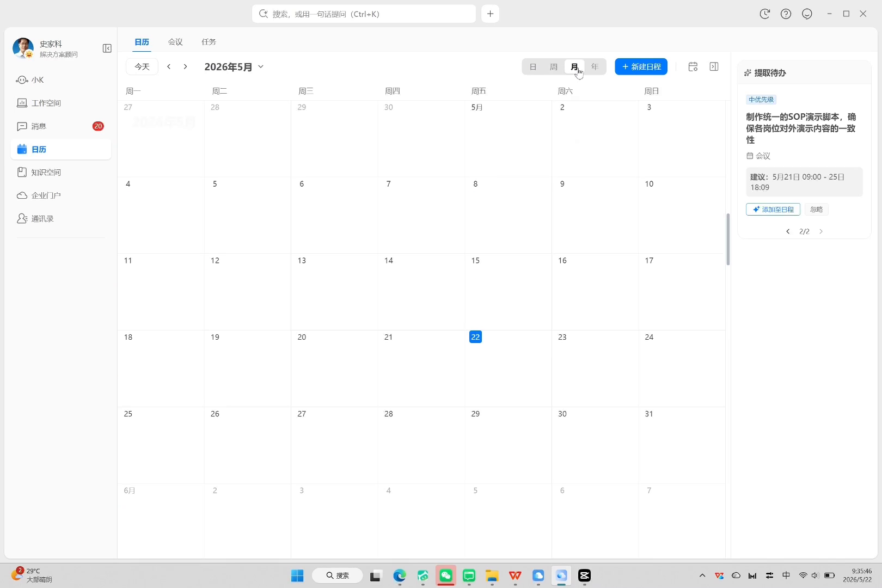Click the calendar vertical scrollbar
This screenshot has height=588, width=882.
[728, 240]
